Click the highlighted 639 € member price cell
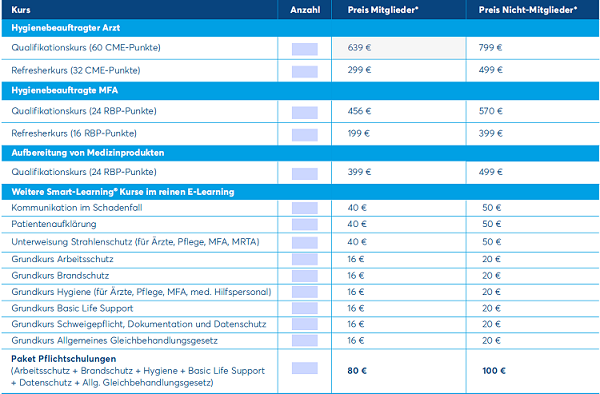Screen dimensions: 600x394 tap(399, 48)
